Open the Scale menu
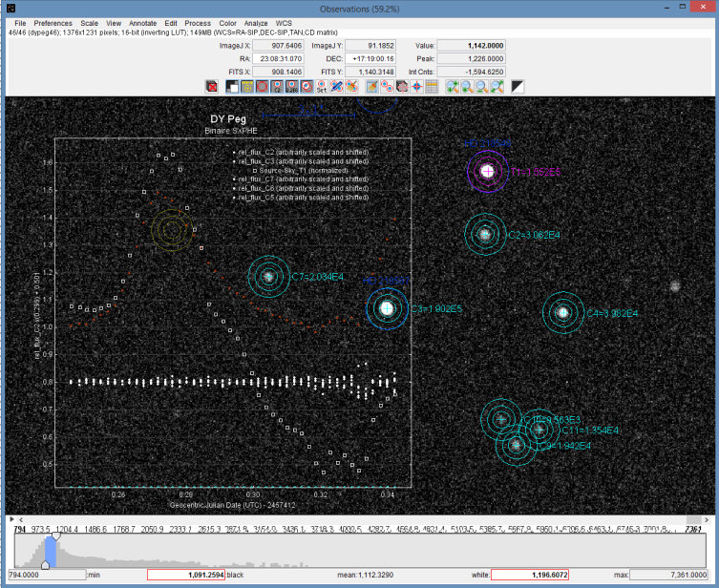The height and width of the screenshot is (588, 719). pyautogui.click(x=90, y=23)
